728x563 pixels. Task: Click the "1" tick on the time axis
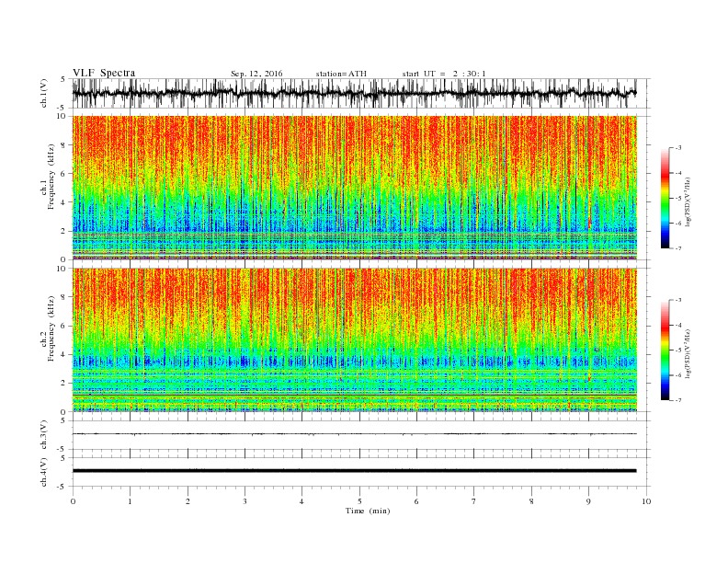point(130,501)
